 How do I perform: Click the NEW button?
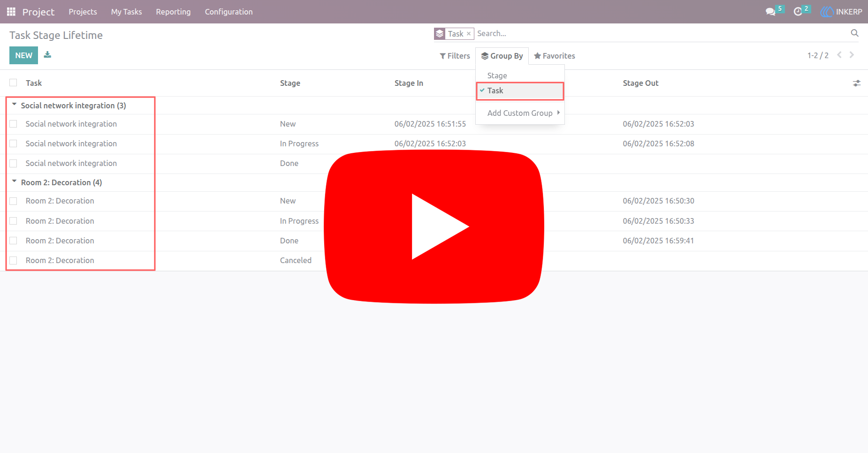point(23,55)
